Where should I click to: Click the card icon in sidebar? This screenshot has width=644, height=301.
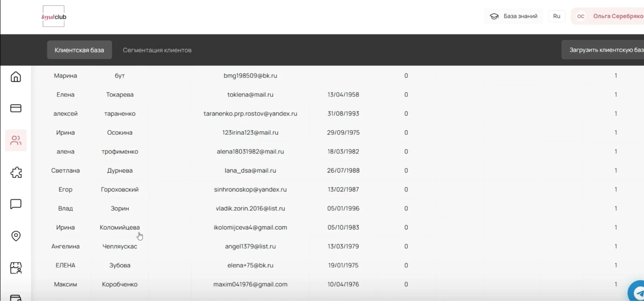[16, 108]
